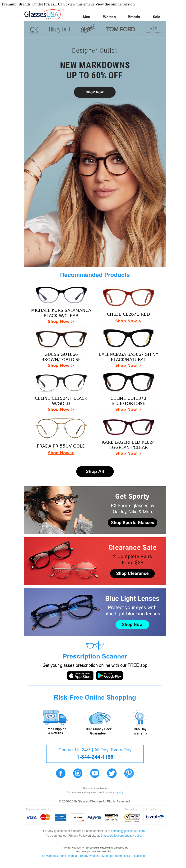Open Shop Now under Chloe CE2671 Red
The image size is (186, 868).
(128, 321)
